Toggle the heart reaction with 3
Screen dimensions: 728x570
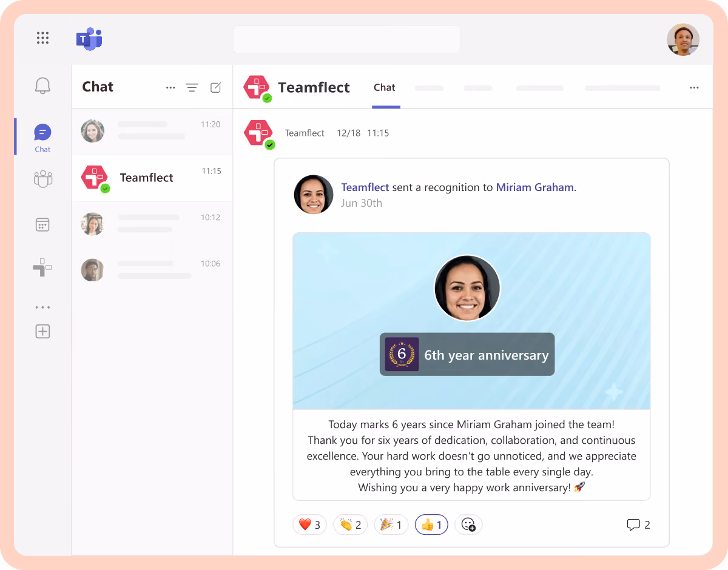tap(310, 525)
